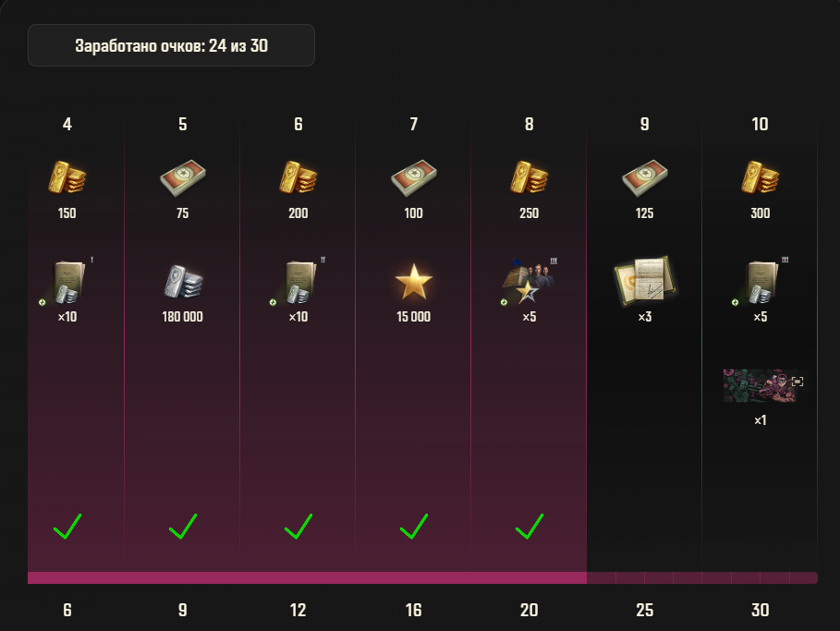
Task: Click the stage 7 column header
Action: point(414,125)
